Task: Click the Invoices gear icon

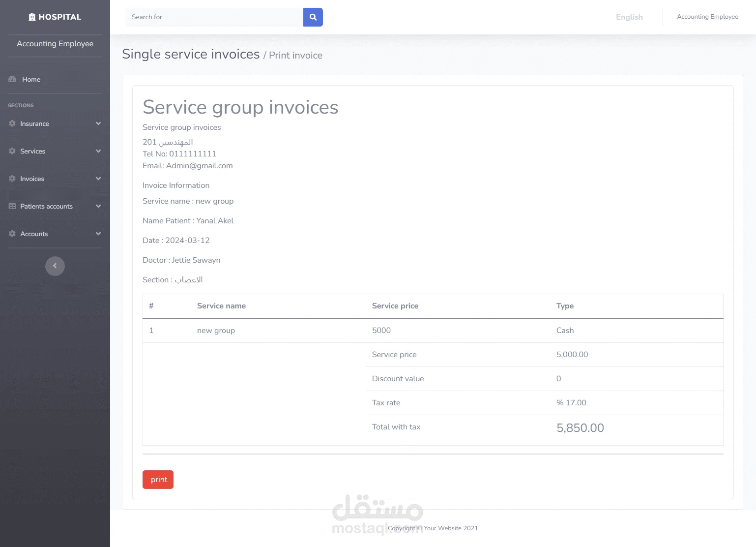Action: coord(12,179)
